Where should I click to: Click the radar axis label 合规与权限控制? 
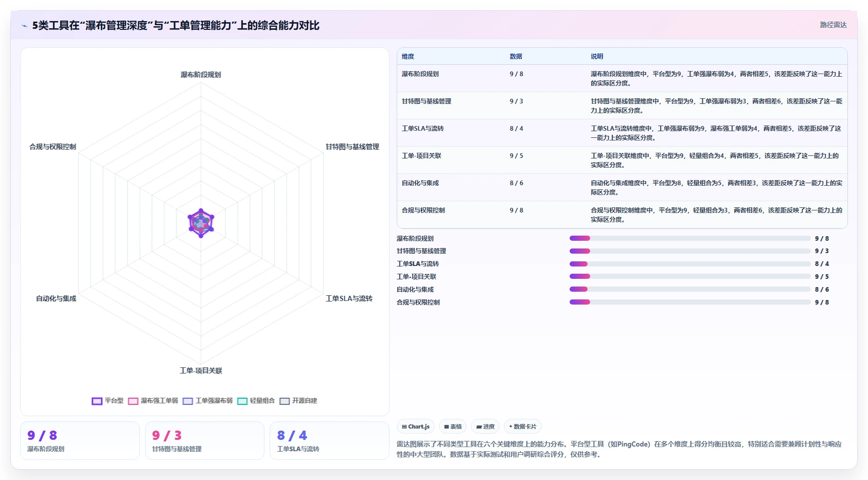[52, 147]
